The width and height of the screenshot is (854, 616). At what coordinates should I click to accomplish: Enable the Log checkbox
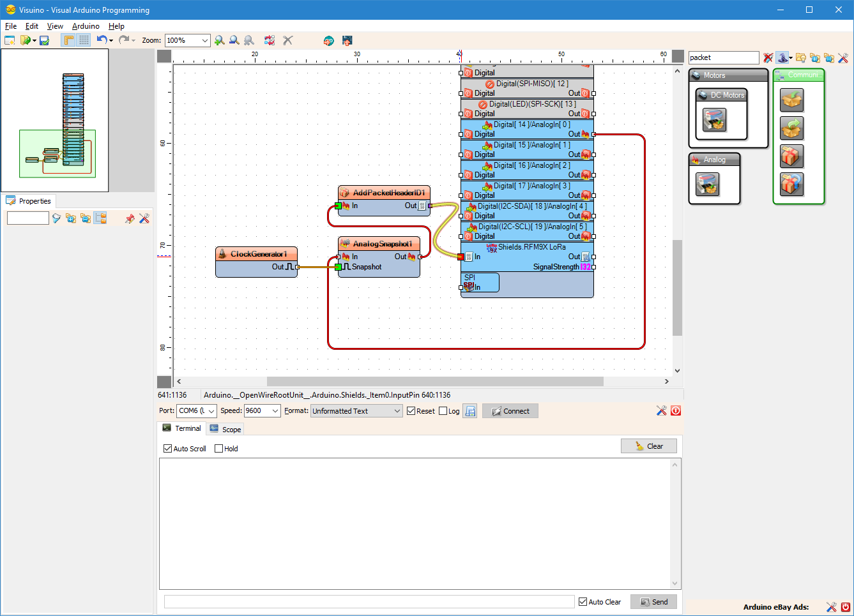pyautogui.click(x=443, y=411)
